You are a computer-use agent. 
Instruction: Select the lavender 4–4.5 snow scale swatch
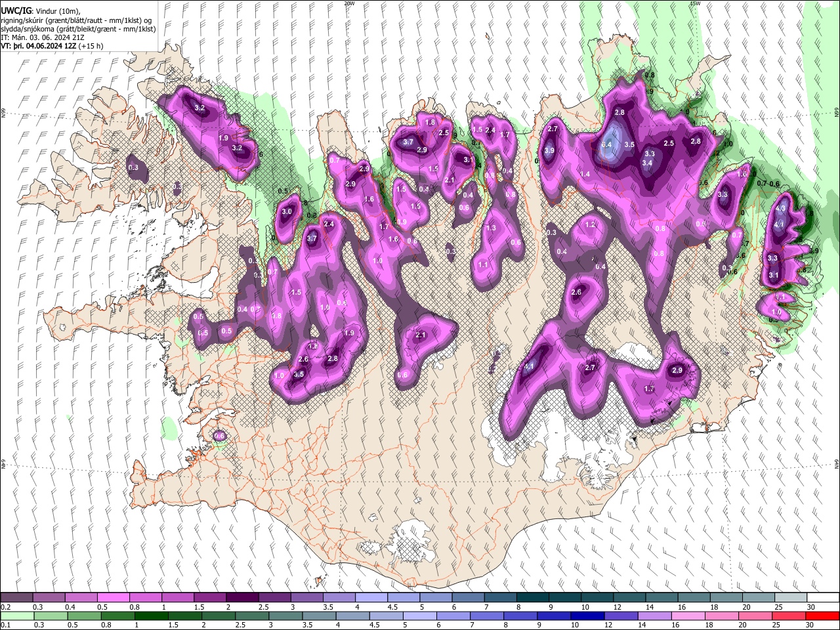tap(371, 597)
